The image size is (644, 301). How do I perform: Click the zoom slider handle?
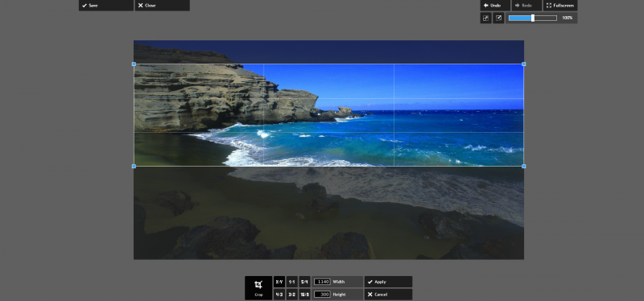533,18
